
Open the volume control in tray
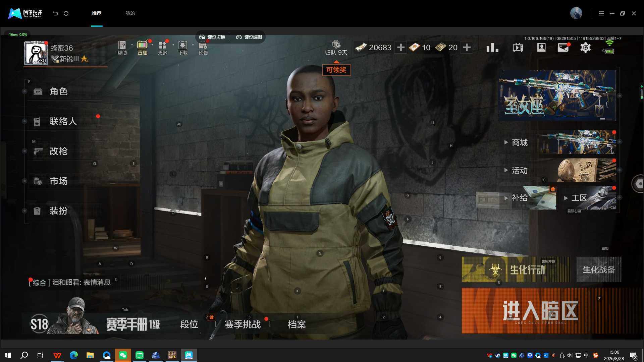point(570,355)
